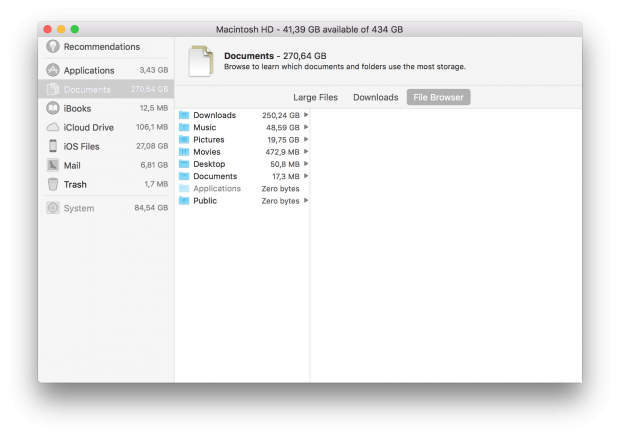This screenshot has height=437, width=620.
Task: Close the storage window with red button
Action: point(48,29)
